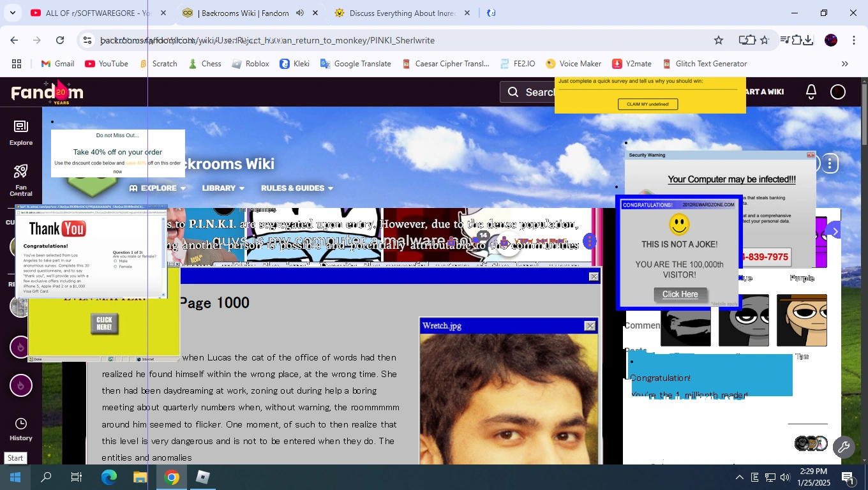This screenshot has width=868, height=490.
Task: Open Windows Start menu
Action: (15, 477)
